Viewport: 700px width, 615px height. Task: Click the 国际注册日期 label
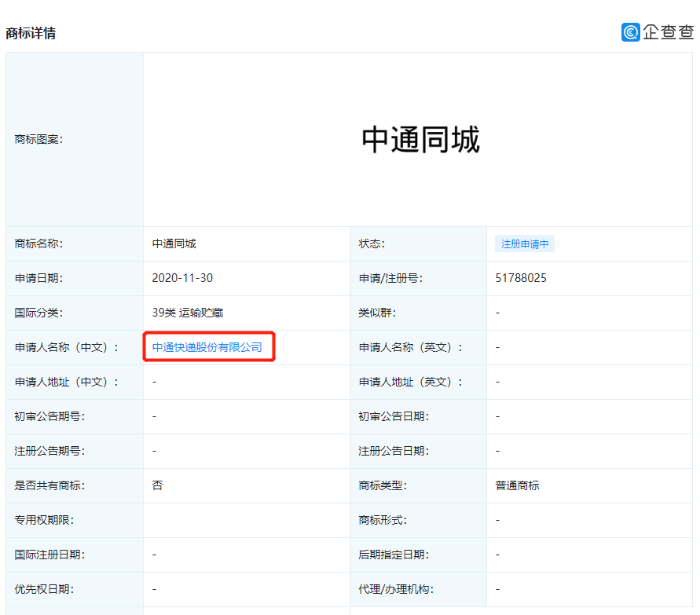pos(49,555)
